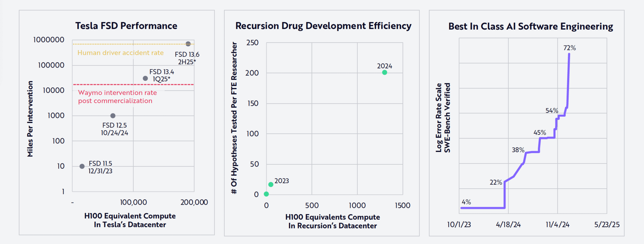The height and width of the screenshot is (244, 644).
Task: Click the 'FSD 13.4 1Q25*' label
Action: click(x=162, y=75)
